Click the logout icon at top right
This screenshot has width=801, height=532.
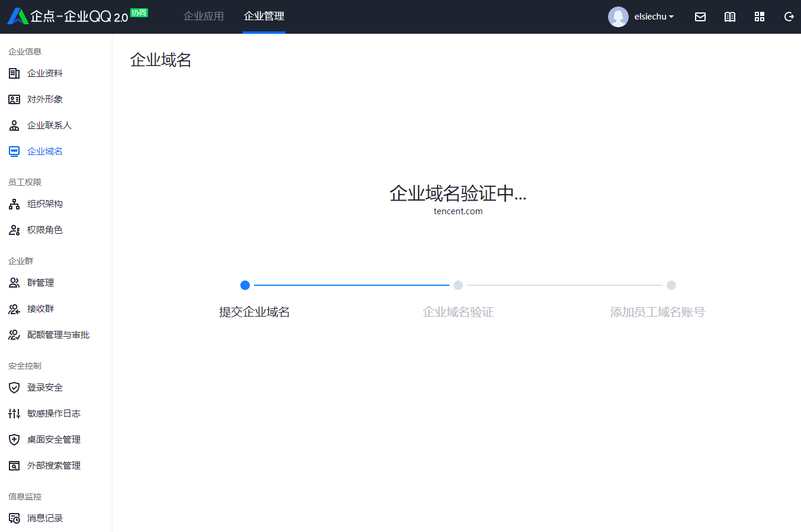pos(789,17)
